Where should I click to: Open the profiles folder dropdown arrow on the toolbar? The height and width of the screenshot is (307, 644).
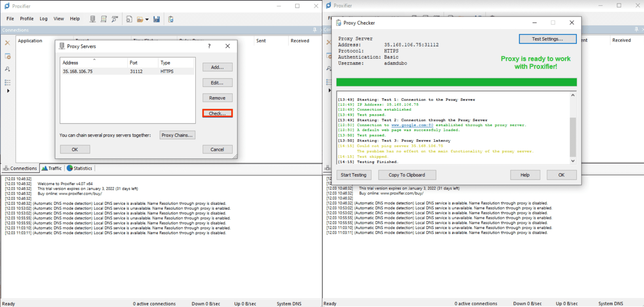pos(147,19)
